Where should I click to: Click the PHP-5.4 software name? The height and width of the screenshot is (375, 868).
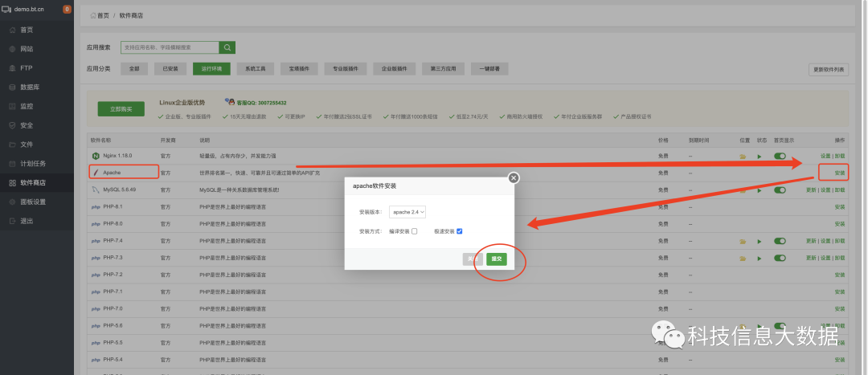click(113, 360)
